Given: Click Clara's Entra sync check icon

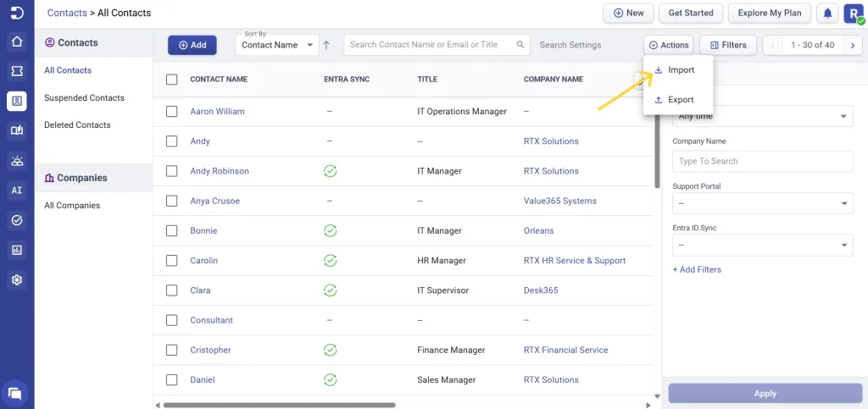Looking at the screenshot, I should pos(330,290).
